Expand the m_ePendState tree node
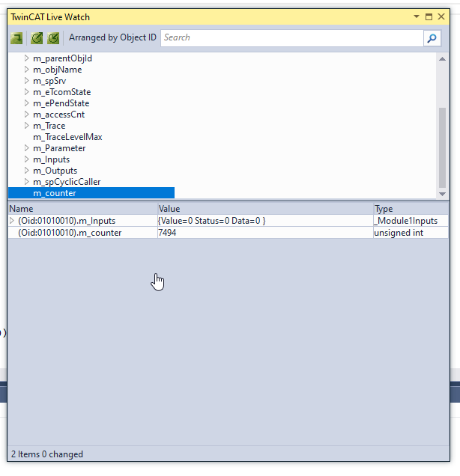Image resolution: width=460 pixels, height=476 pixels. pos(26,103)
